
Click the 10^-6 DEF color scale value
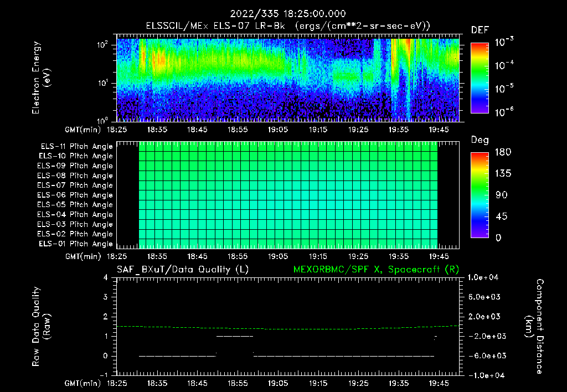tap(504, 112)
